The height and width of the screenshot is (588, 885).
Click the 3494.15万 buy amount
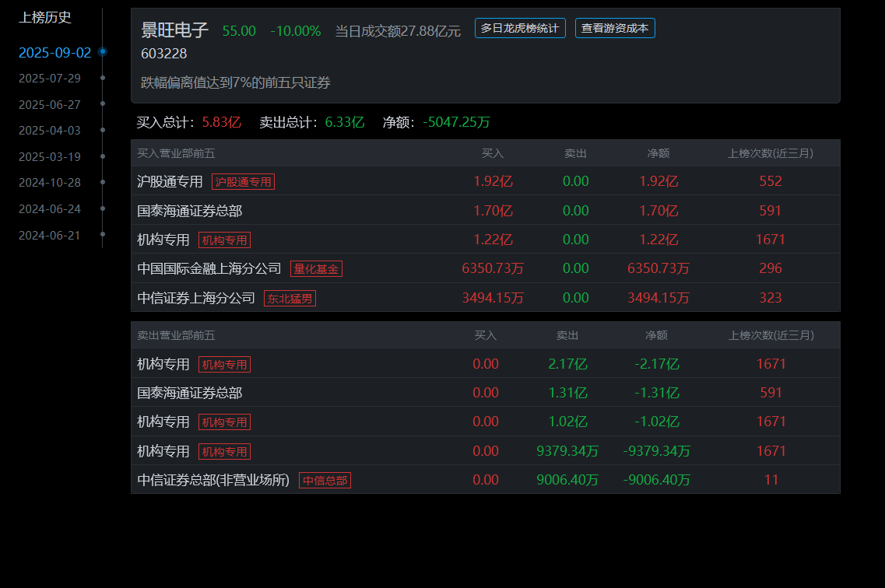493,298
